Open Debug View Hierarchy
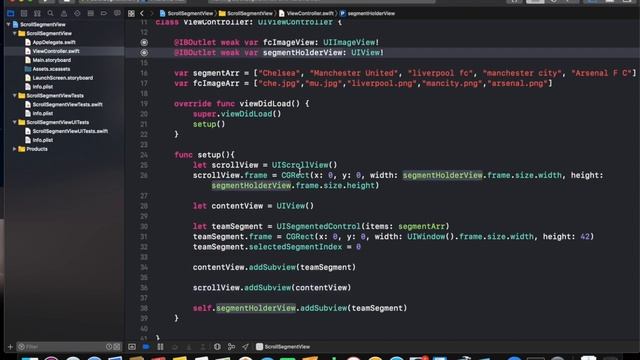The height and width of the screenshot is (360, 640). tap(217, 347)
